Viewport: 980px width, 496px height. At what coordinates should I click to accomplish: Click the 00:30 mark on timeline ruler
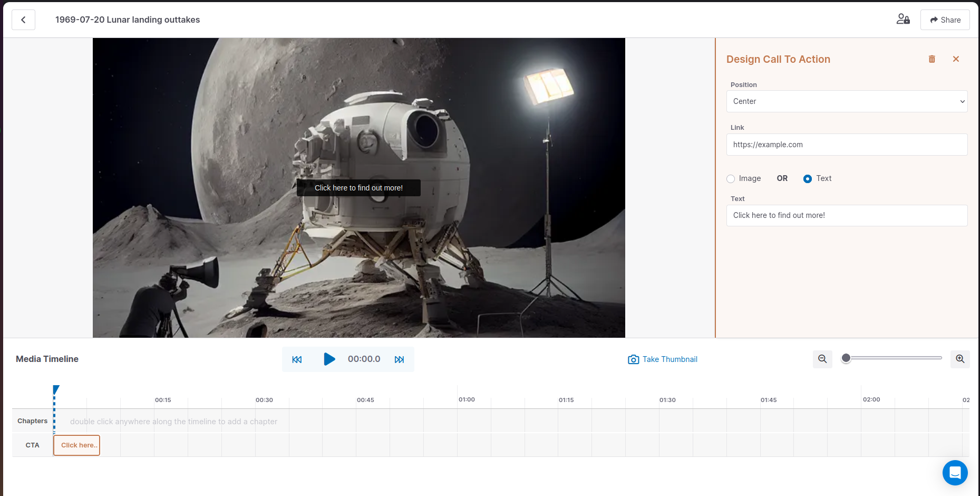[x=264, y=400]
